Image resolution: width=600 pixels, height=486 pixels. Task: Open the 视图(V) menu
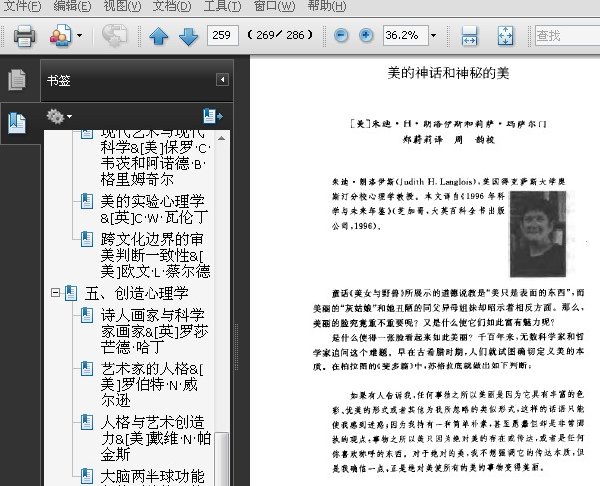click(122, 6)
